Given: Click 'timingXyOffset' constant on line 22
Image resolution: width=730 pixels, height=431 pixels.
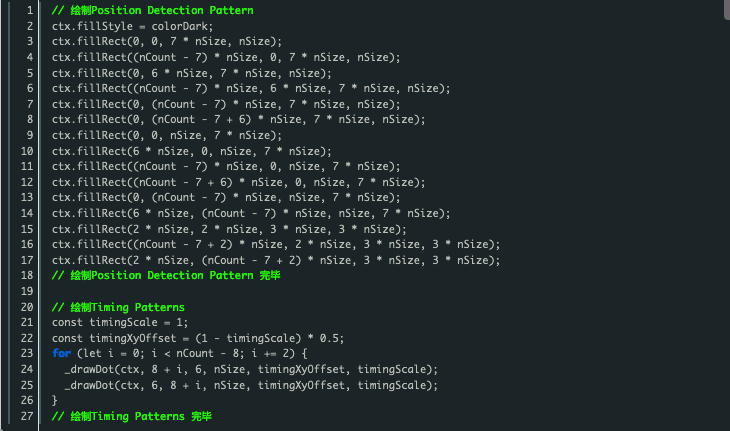Looking at the screenshot, I should click(133, 338).
